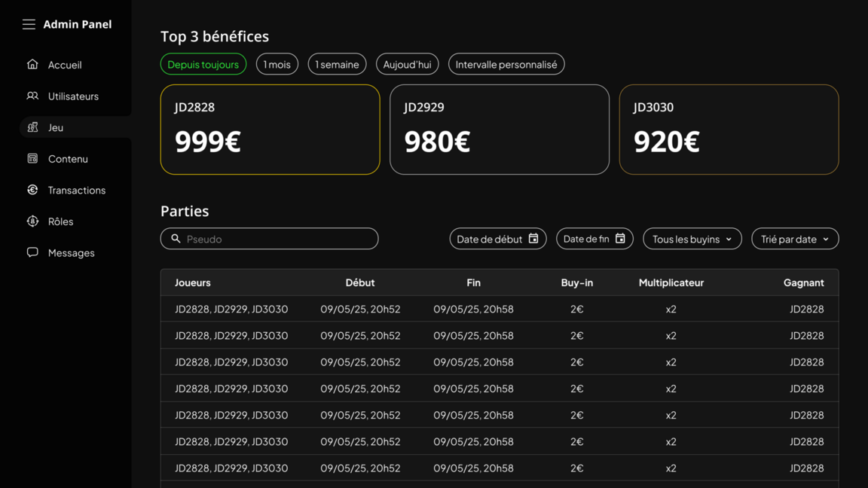The width and height of the screenshot is (868, 488).
Task: Expand the Trié par date dropdown
Action: tap(795, 239)
